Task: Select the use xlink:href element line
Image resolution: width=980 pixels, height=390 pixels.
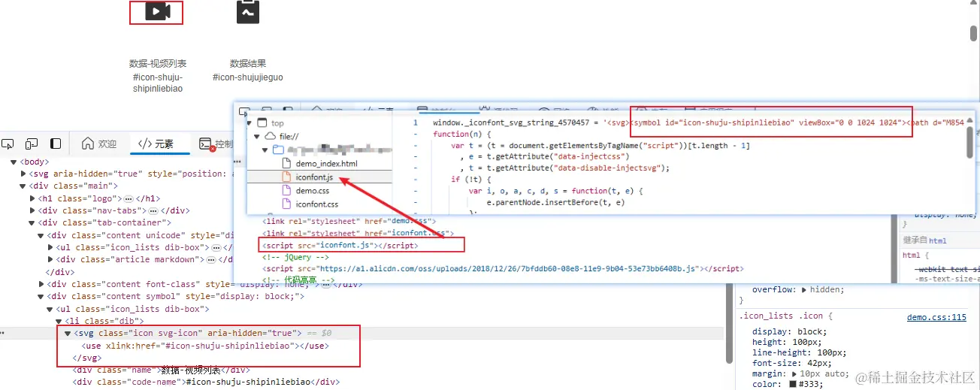Action: [205, 346]
